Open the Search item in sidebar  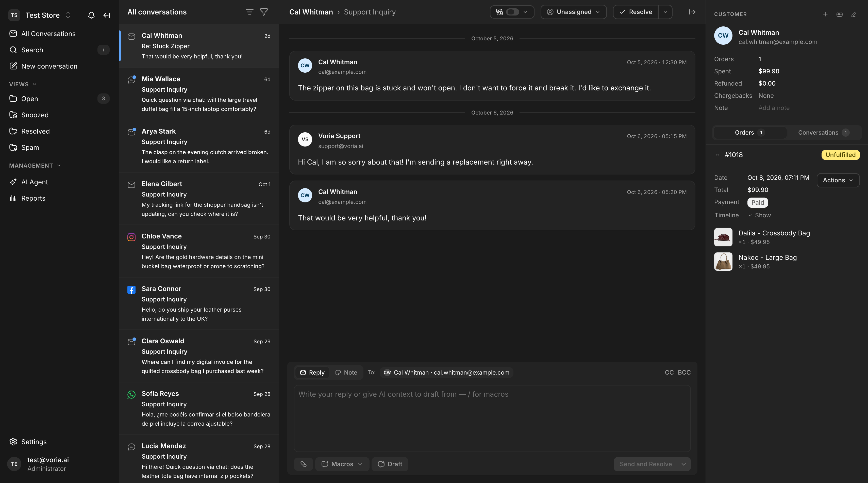[x=59, y=50]
